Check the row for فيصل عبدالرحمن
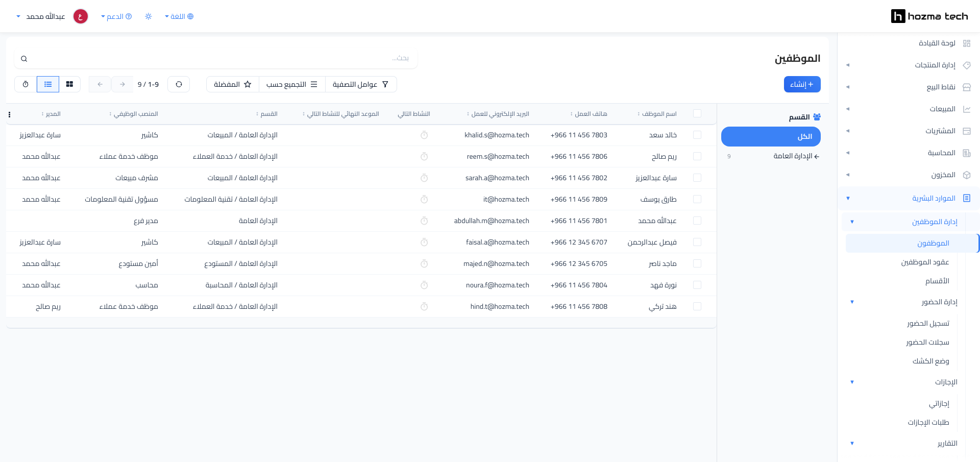Viewport: 980px width, 462px height. coord(697,242)
